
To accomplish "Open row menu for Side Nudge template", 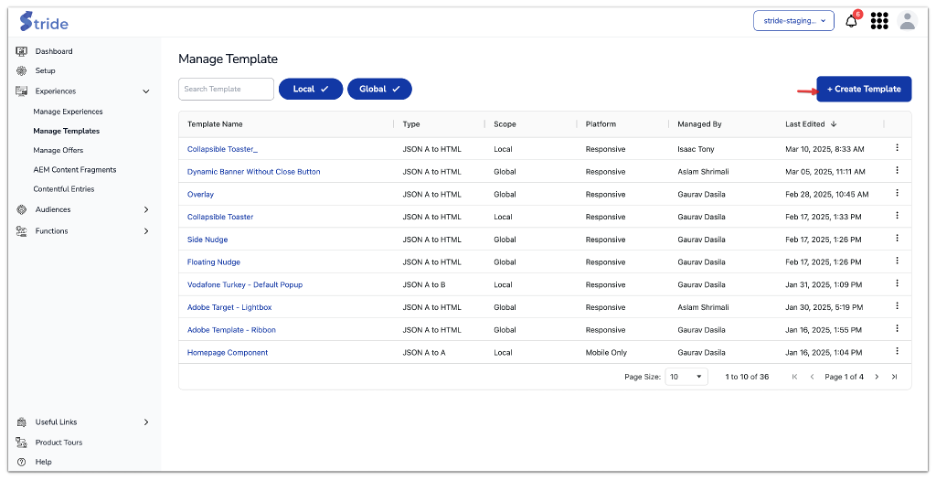I will pos(897,238).
